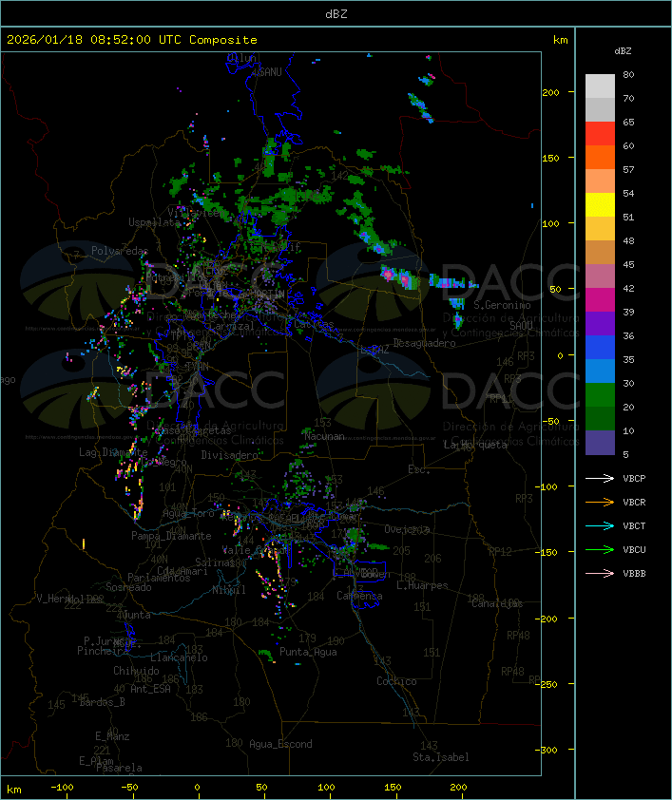The width and height of the screenshot is (672, 800).
Task: Click the pink VBBB arrow icon
Action: pos(600,574)
